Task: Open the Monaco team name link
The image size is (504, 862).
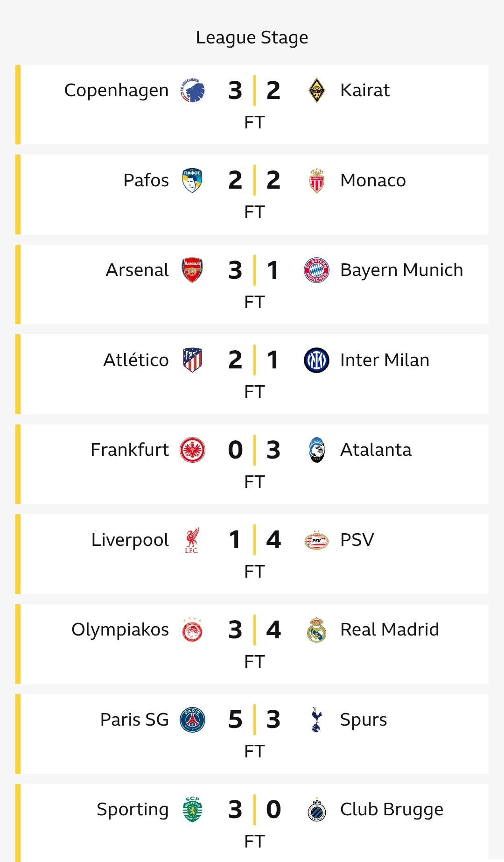Action: coord(373,180)
